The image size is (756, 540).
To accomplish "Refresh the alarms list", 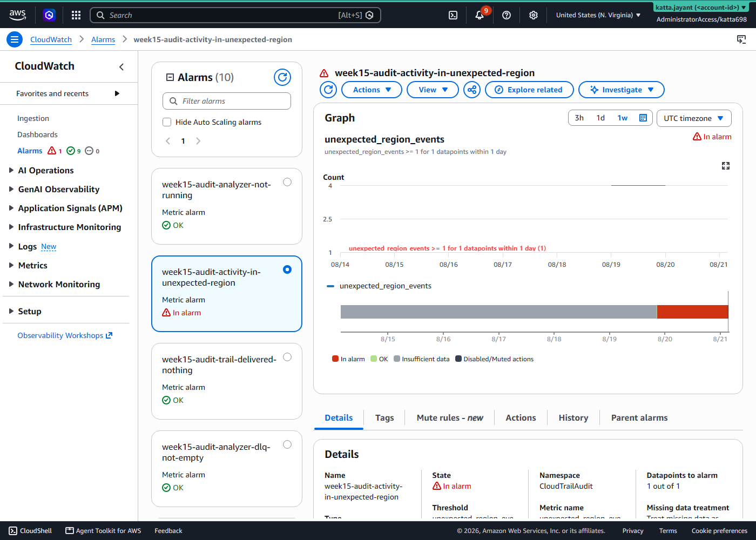I will 282,77.
